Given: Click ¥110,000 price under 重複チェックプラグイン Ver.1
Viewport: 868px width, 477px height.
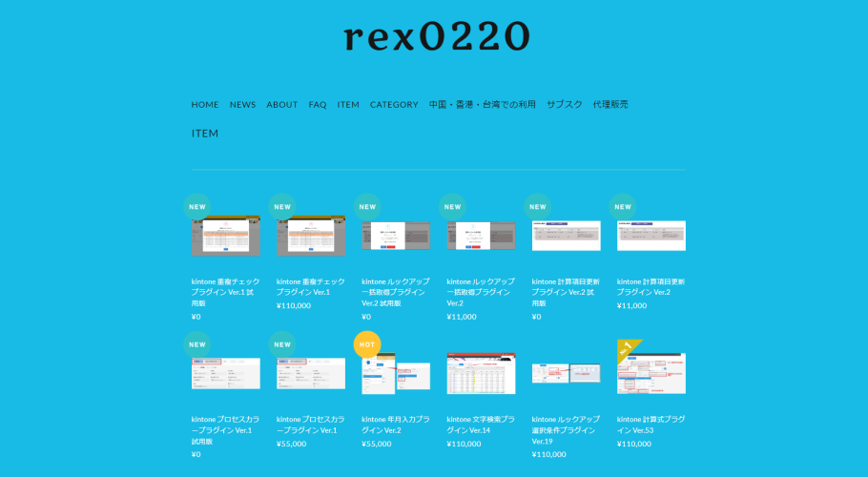Looking at the screenshot, I should click(x=294, y=305).
